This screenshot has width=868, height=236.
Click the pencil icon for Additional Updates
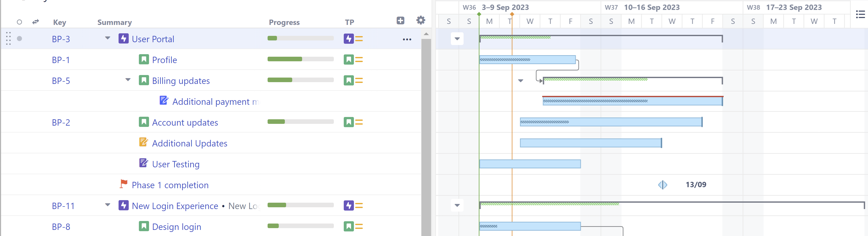(x=144, y=142)
